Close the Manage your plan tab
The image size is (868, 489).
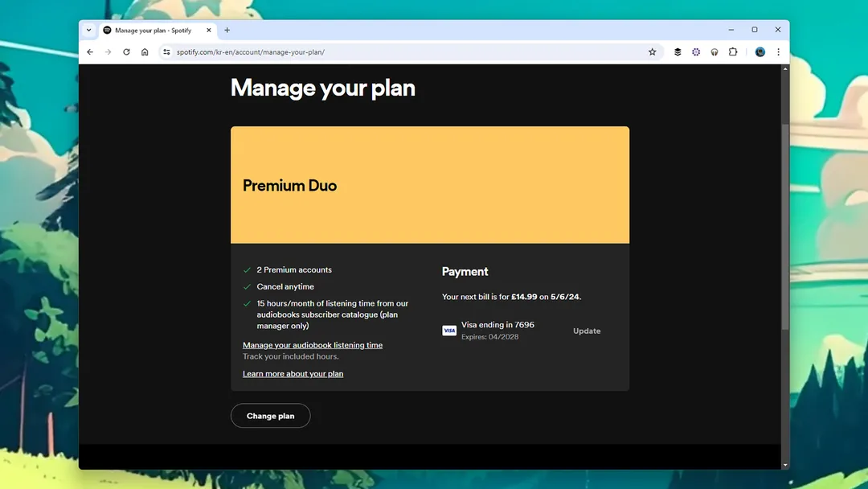[209, 31]
